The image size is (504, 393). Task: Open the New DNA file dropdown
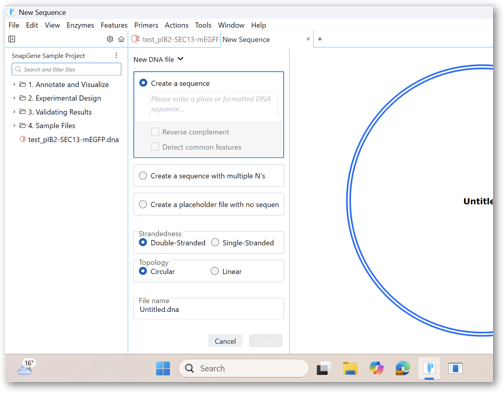(158, 59)
